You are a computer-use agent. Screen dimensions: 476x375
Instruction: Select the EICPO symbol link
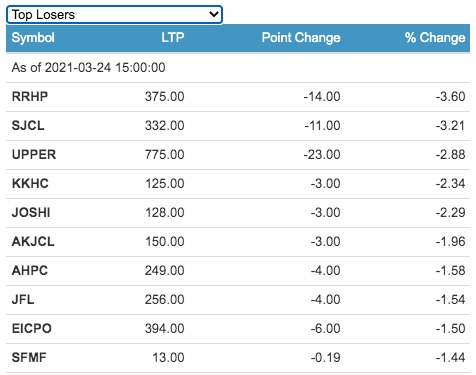pyautogui.click(x=32, y=329)
